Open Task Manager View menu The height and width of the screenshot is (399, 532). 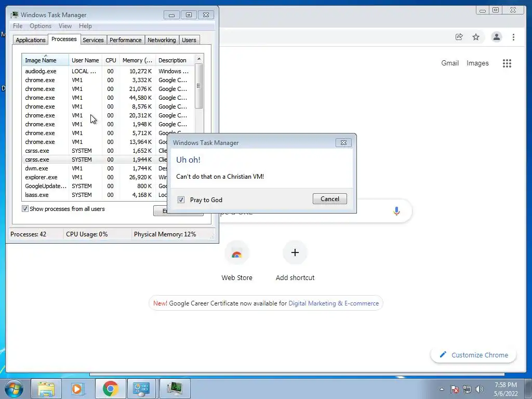(x=65, y=26)
